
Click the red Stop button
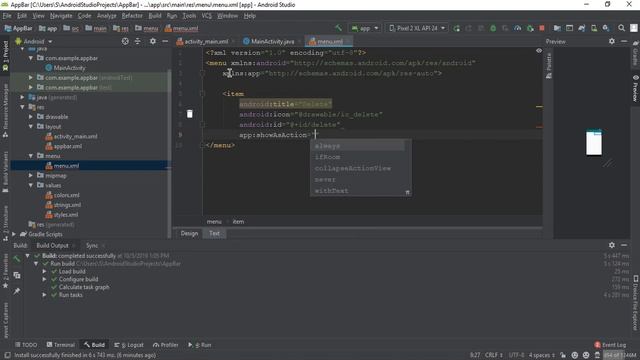point(542,28)
